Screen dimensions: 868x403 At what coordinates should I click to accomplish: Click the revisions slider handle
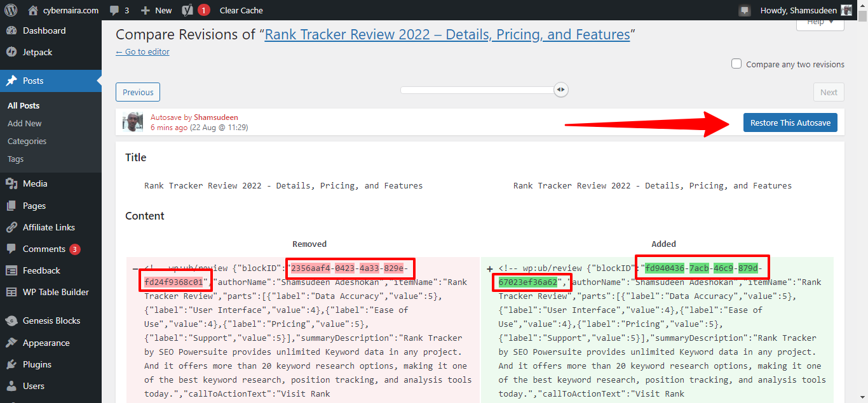pyautogui.click(x=560, y=90)
